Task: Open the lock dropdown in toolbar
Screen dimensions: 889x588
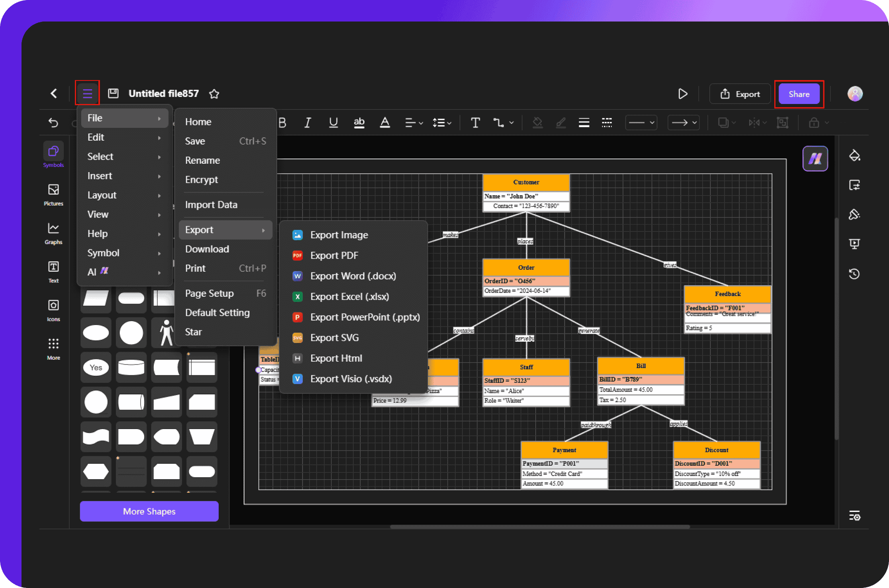Action: [x=819, y=123]
